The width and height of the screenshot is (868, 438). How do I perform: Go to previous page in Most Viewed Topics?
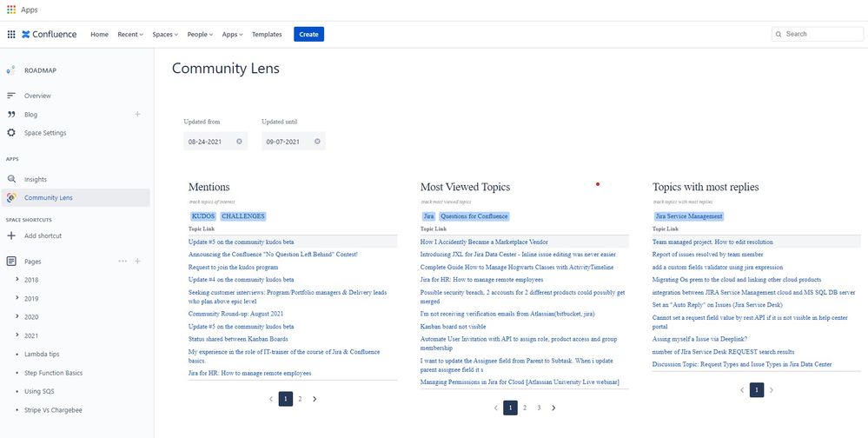click(x=495, y=408)
